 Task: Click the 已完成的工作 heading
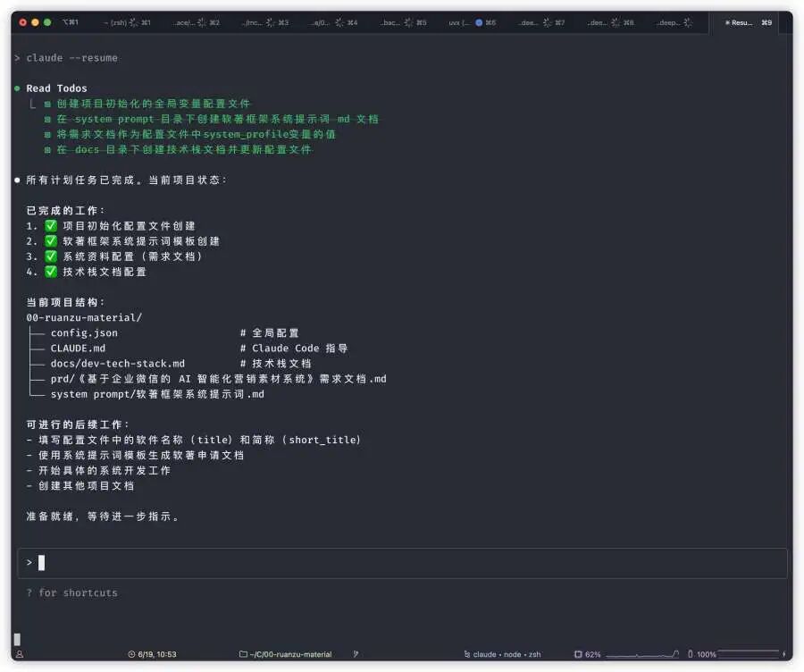[x=65, y=211]
